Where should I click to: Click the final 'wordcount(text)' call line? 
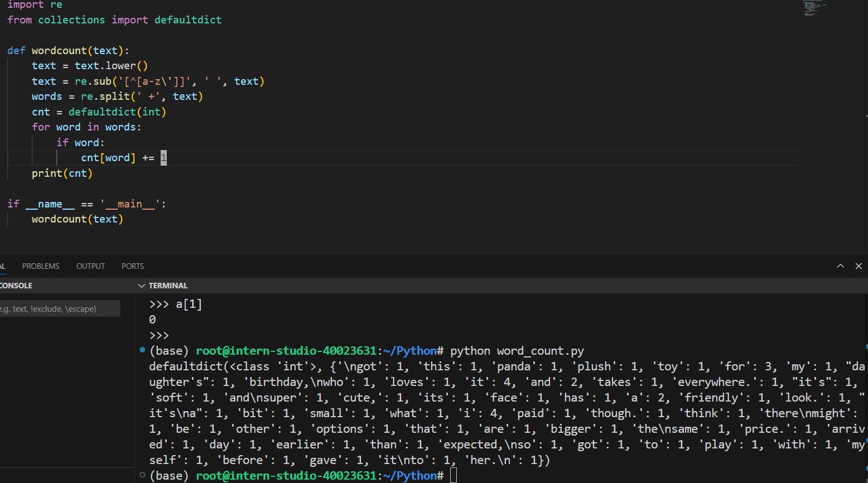pos(78,219)
